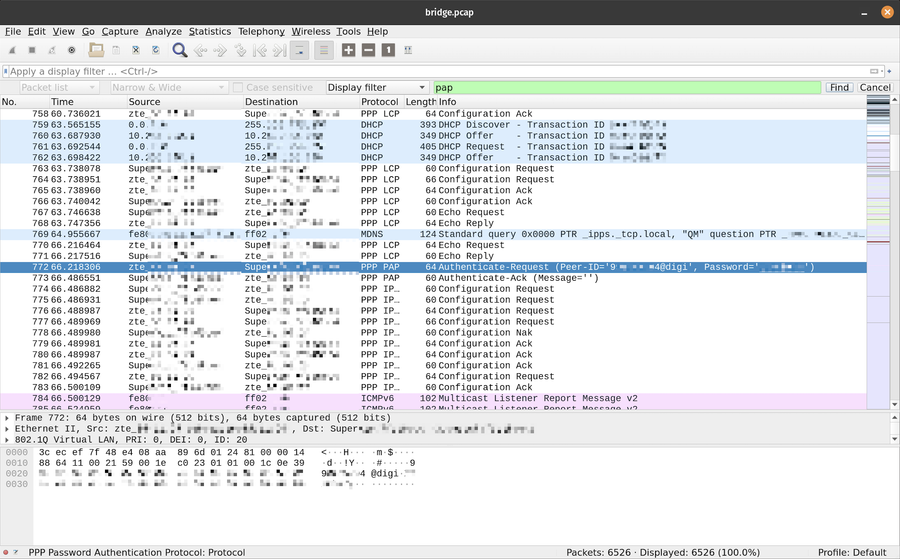
Task: Open the Narrow & Wide dropdown
Action: point(169,87)
